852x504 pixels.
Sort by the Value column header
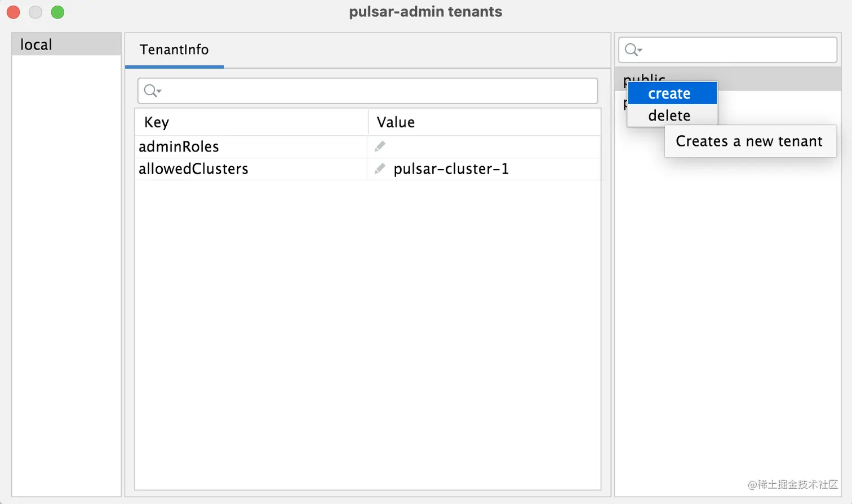point(483,122)
